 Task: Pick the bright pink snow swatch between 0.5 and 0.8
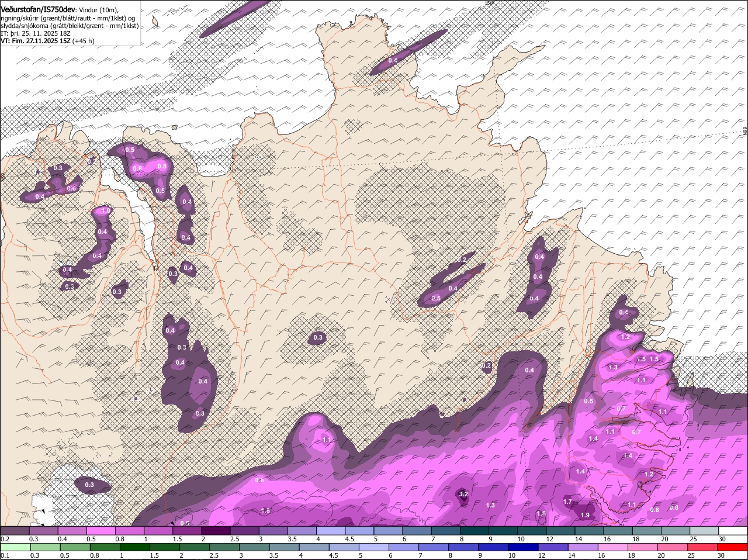coord(101,531)
